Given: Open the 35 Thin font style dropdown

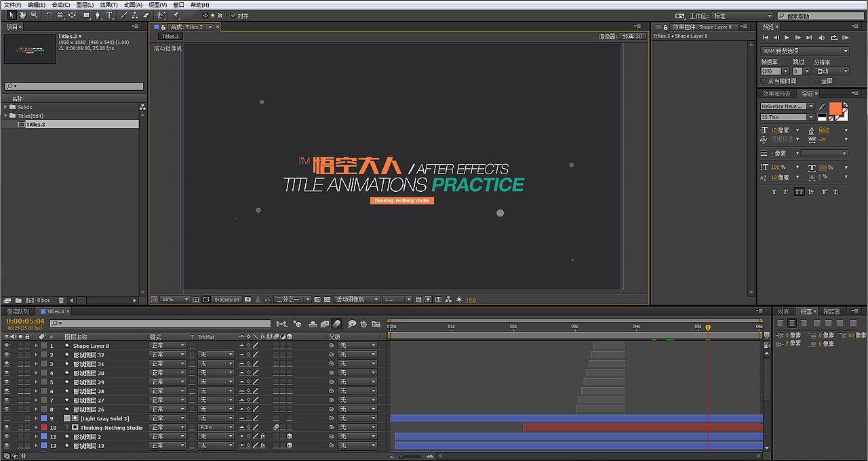Looking at the screenshot, I should (x=787, y=117).
